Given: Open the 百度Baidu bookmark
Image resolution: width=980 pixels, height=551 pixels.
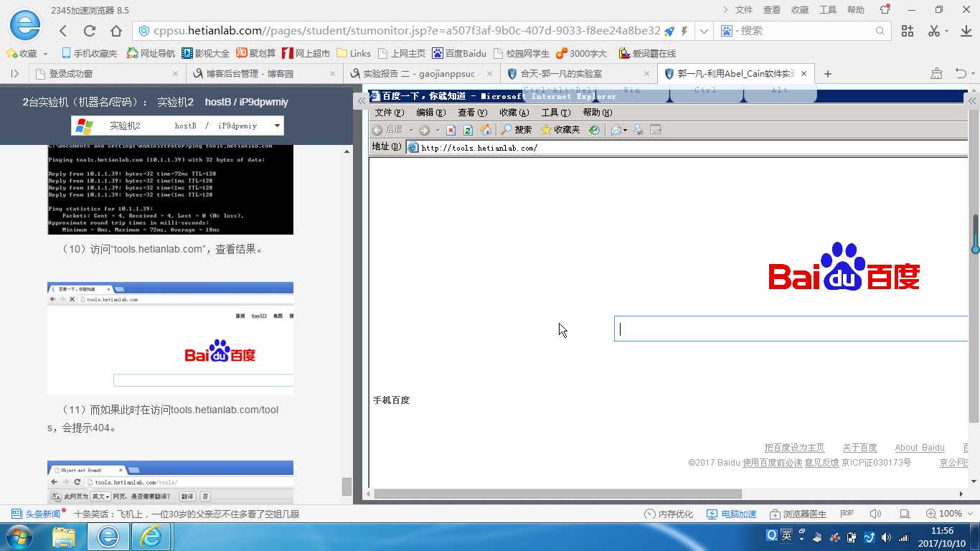Looking at the screenshot, I should tap(459, 54).
